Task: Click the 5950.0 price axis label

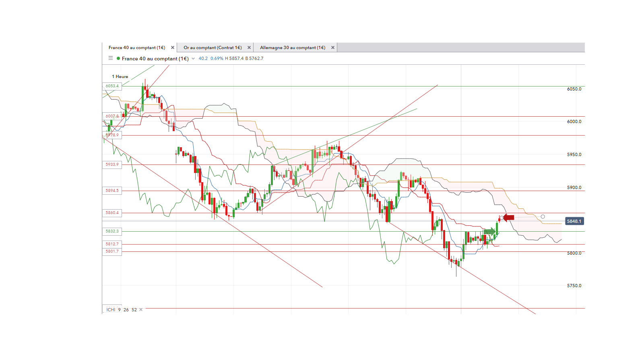Action: point(574,154)
